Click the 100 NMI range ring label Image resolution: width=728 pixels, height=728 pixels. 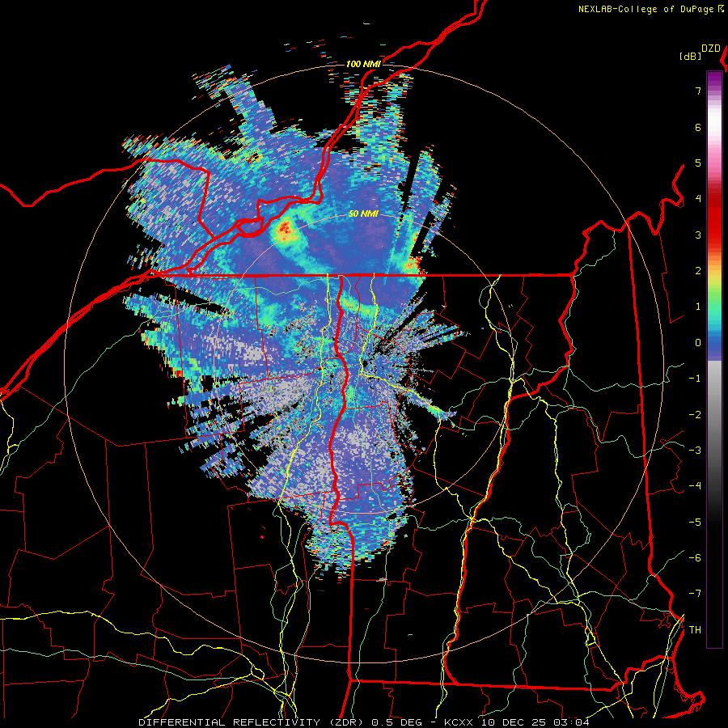[x=363, y=64]
